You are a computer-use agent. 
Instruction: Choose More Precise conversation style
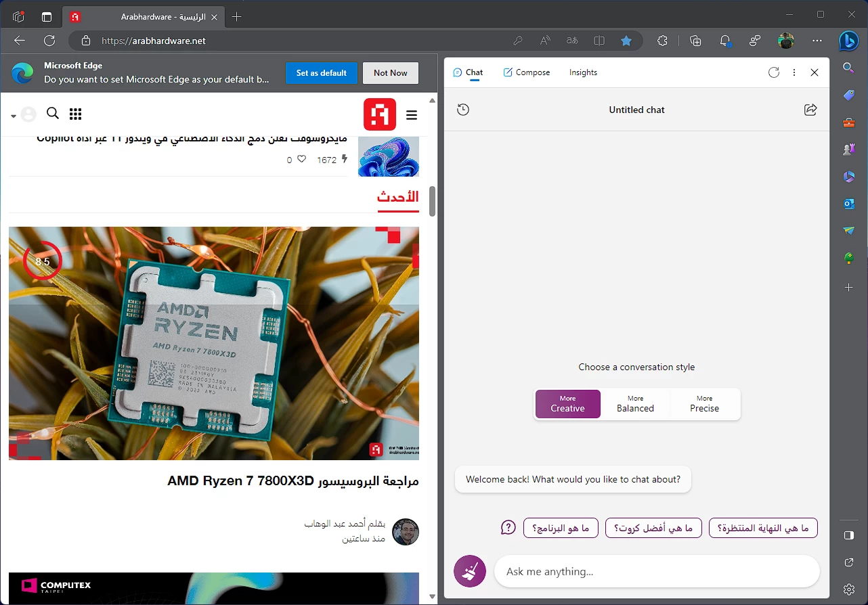pos(704,404)
